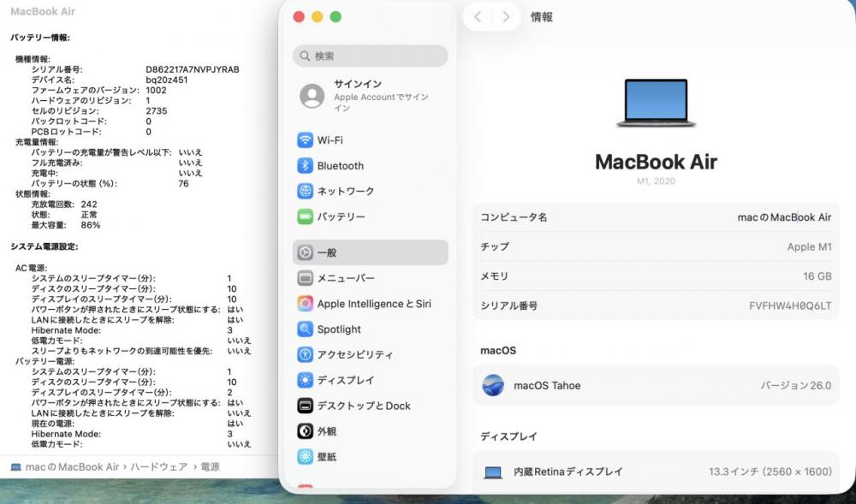Click the ディスプレイ sun icon

[x=305, y=380]
